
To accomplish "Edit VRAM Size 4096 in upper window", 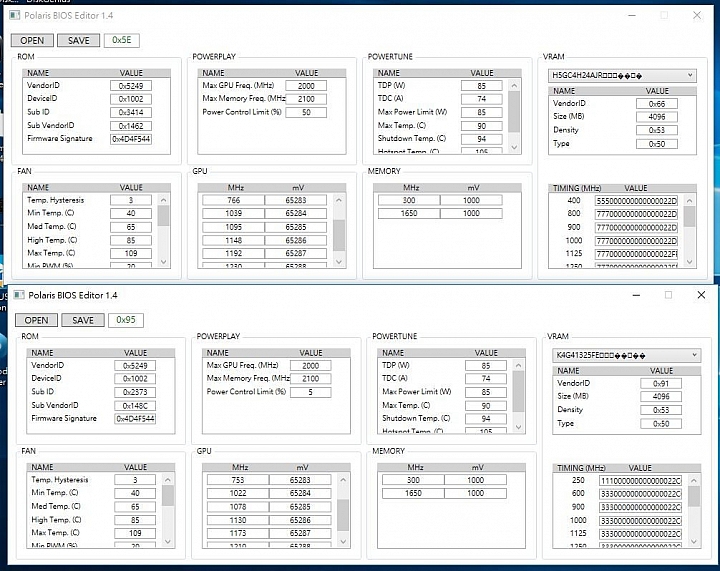I will [657, 117].
